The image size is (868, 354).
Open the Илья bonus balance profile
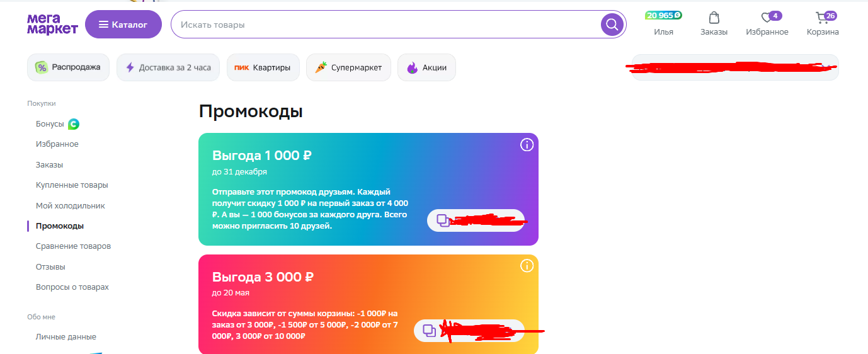tap(663, 24)
